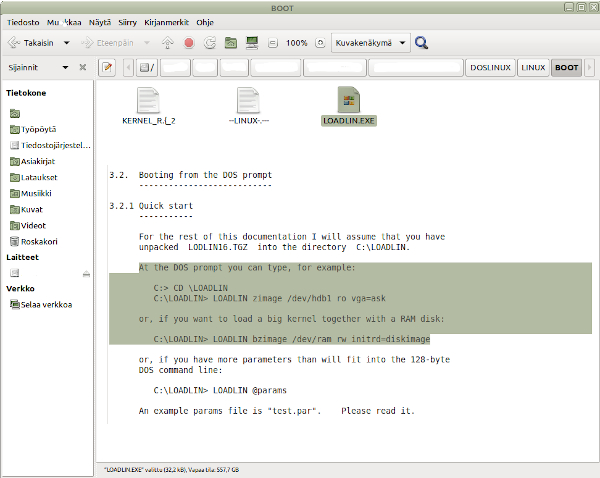The height and width of the screenshot is (478, 600).
Task: Open the Näytä menu
Action: point(100,23)
